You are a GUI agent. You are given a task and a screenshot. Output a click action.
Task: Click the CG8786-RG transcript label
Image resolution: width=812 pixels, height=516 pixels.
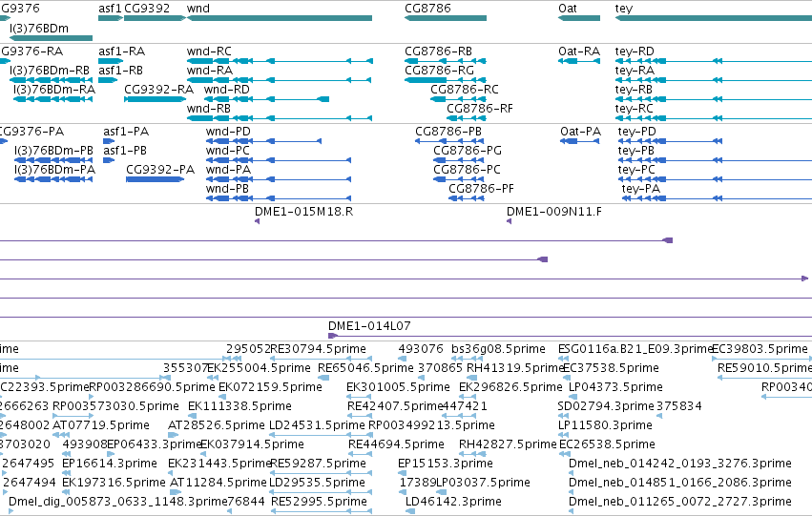440,71
